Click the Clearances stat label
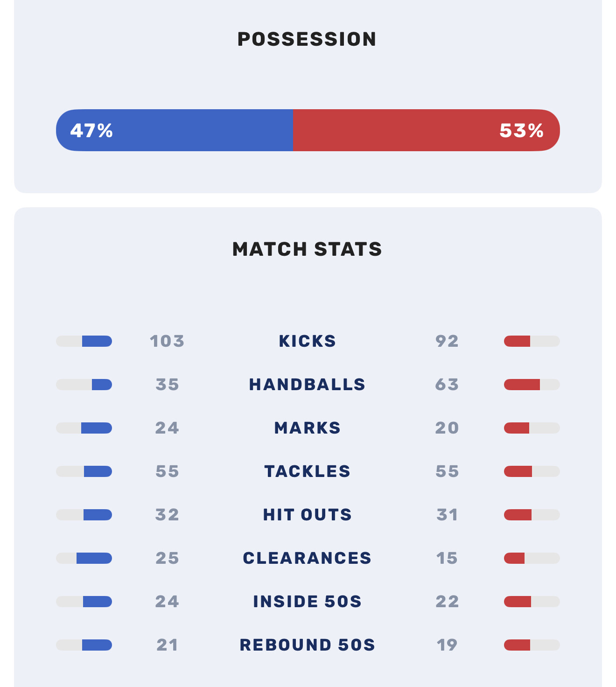This screenshot has width=616, height=687. [307, 558]
